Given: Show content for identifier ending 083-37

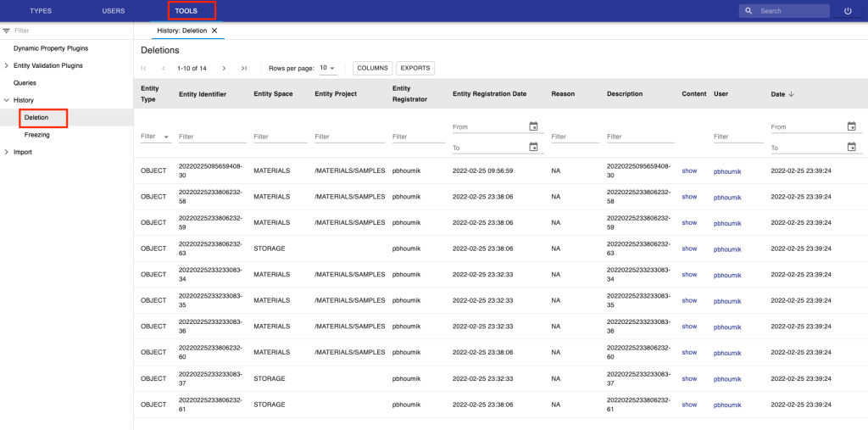Looking at the screenshot, I should (x=689, y=378).
